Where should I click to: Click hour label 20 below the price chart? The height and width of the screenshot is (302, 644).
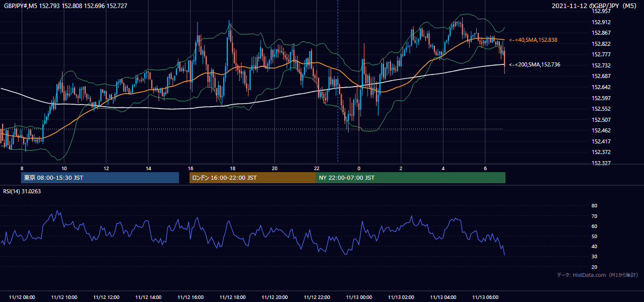[x=275, y=168]
